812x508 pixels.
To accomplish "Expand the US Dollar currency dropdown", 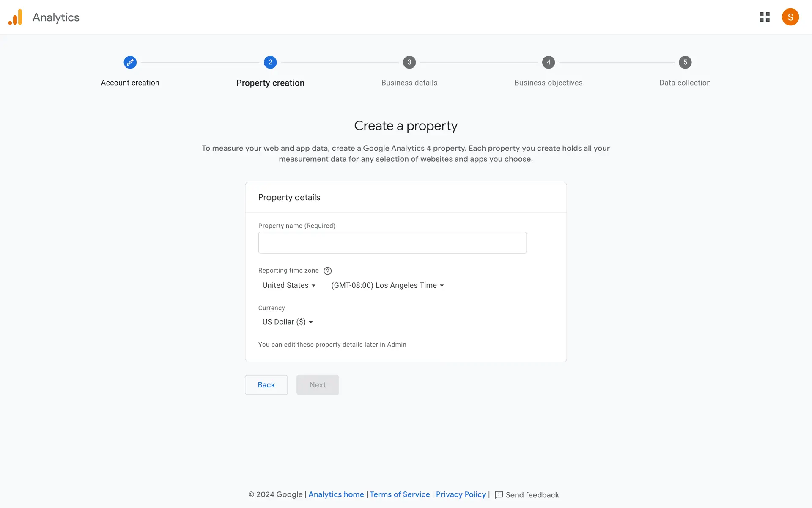I will pos(287,322).
